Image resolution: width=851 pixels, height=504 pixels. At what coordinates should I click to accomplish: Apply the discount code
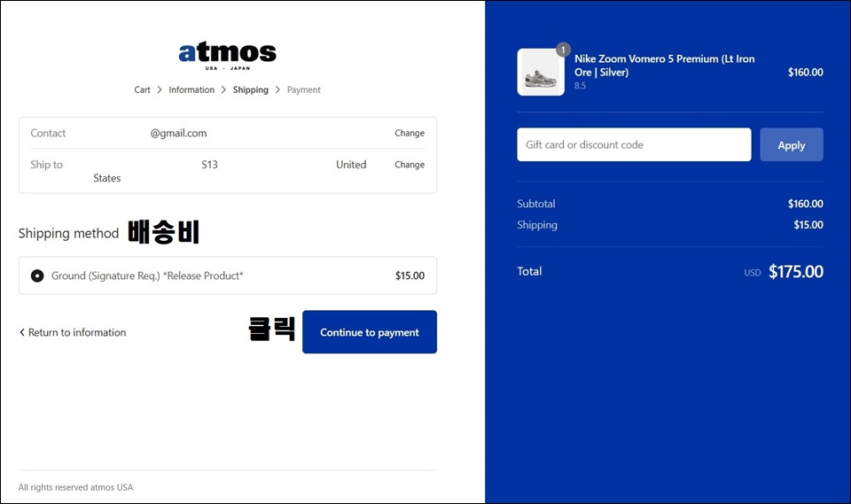(x=792, y=145)
